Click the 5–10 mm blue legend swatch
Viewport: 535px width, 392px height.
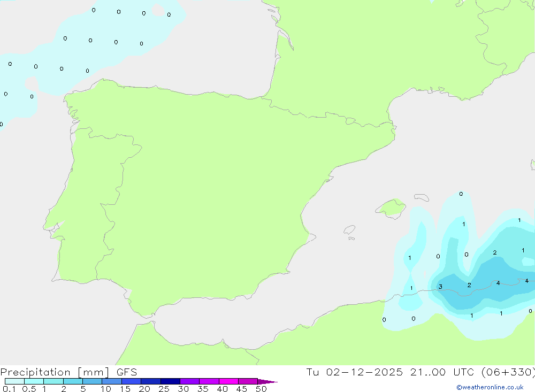(x=92, y=381)
